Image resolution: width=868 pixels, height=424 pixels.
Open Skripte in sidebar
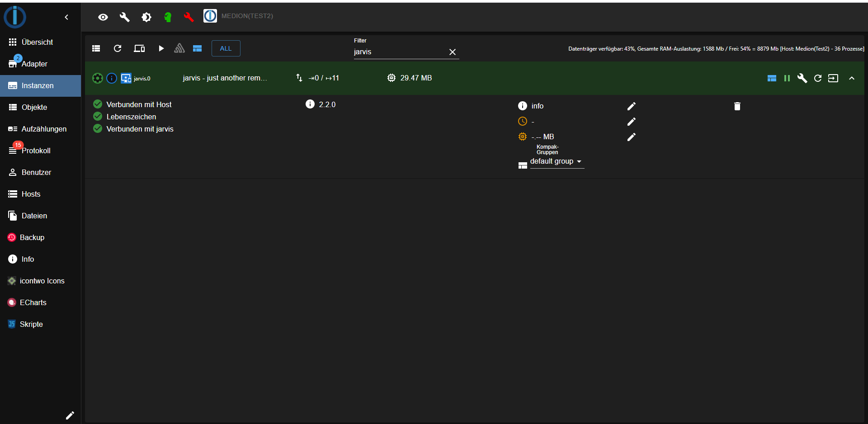point(41,324)
